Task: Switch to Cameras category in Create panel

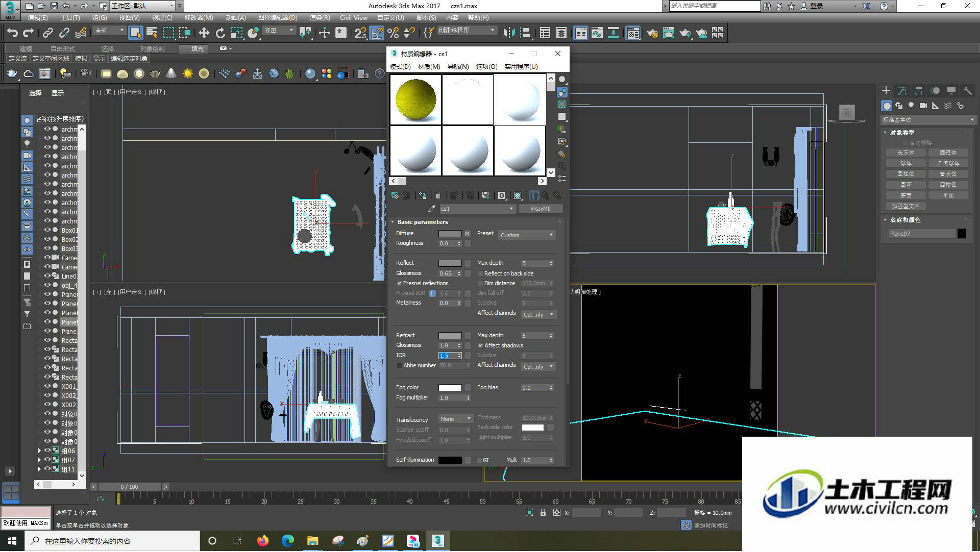Action: click(x=923, y=106)
